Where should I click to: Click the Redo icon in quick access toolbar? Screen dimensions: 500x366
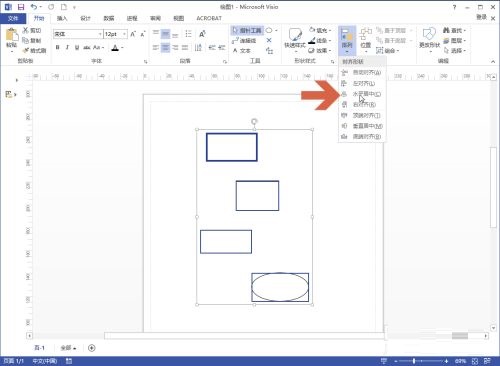pyautogui.click(x=51, y=7)
